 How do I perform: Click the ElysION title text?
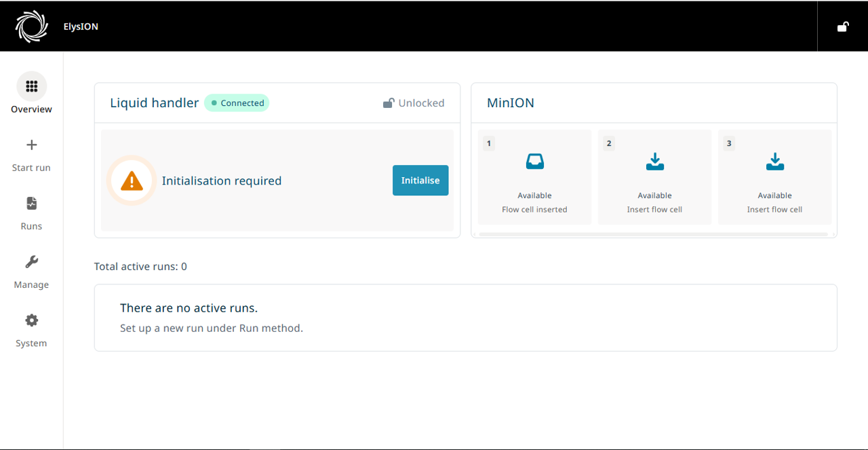pyautogui.click(x=81, y=26)
